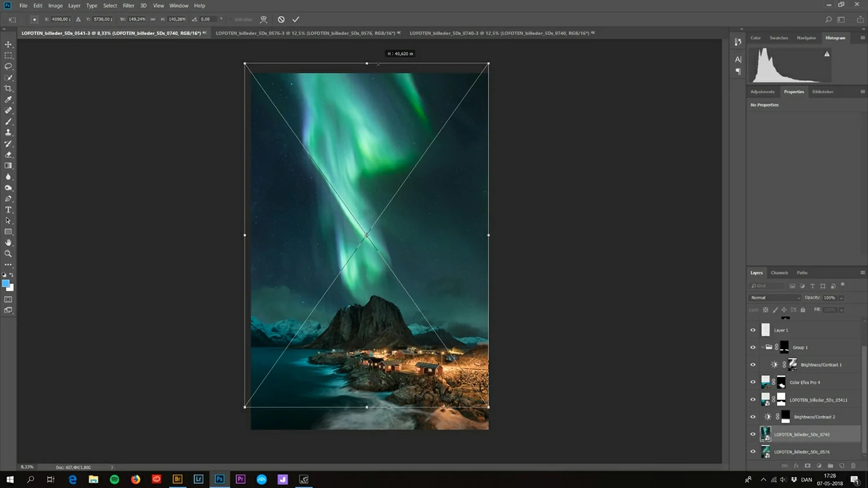
Task: Open the Filter menu
Action: pyautogui.click(x=128, y=5)
